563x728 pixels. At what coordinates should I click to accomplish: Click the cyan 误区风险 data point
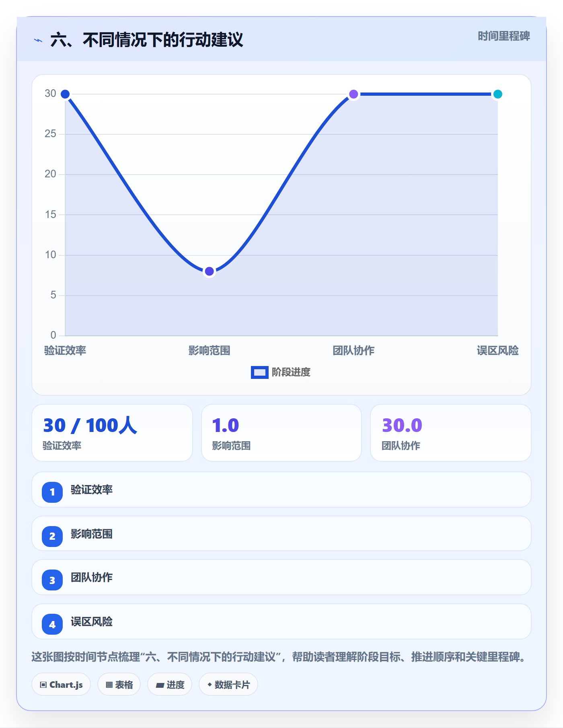[x=497, y=94]
